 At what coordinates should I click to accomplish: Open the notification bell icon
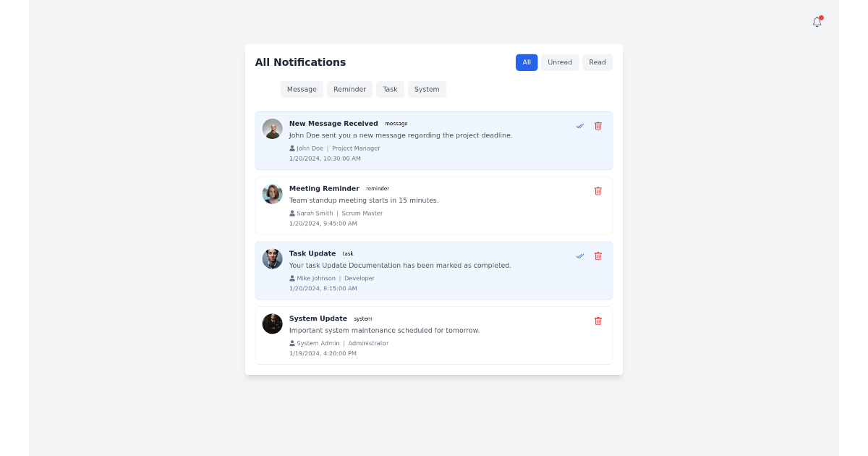pos(817,22)
